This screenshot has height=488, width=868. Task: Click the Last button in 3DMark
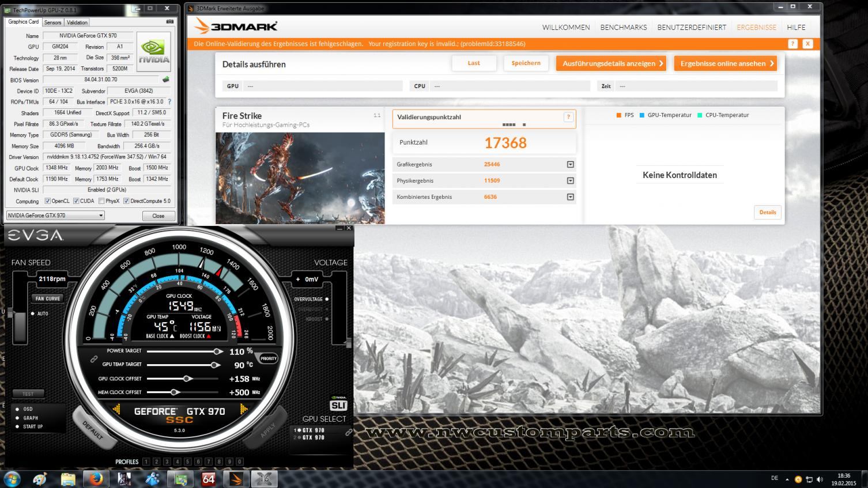474,63
